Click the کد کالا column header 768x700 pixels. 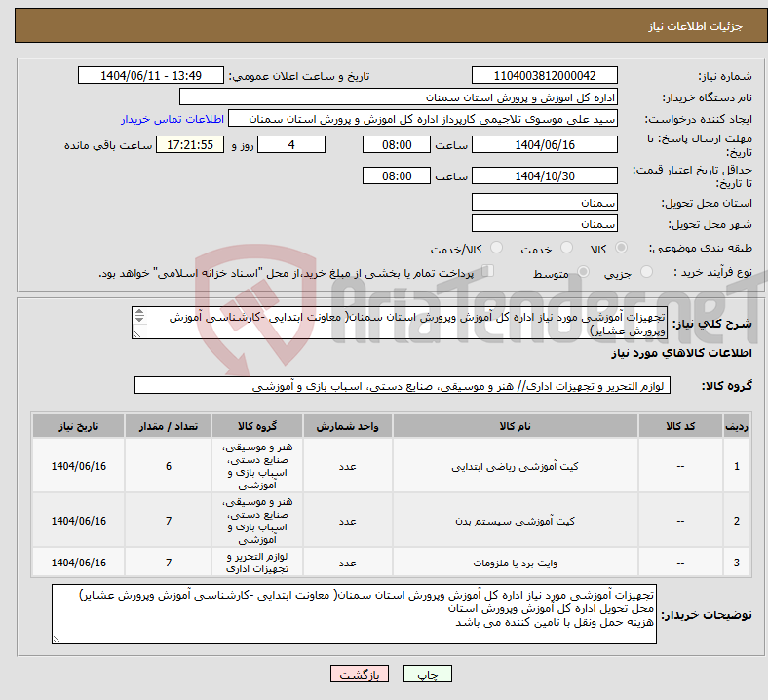point(680,426)
